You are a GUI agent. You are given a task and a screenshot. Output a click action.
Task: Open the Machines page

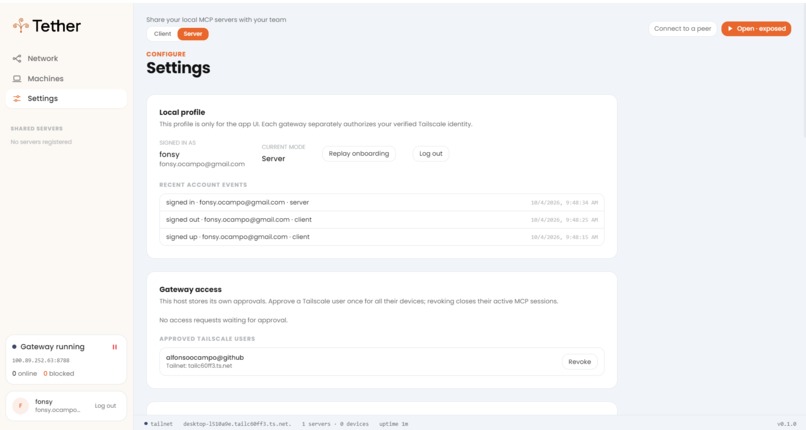[x=66, y=79]
